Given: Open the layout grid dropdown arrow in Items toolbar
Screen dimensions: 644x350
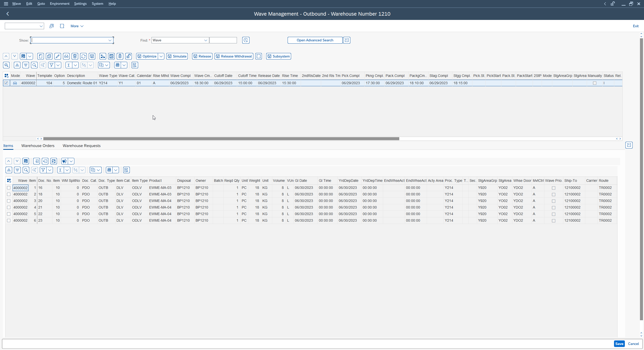Looking at the screenshot, I should click(x=116, y=170).
